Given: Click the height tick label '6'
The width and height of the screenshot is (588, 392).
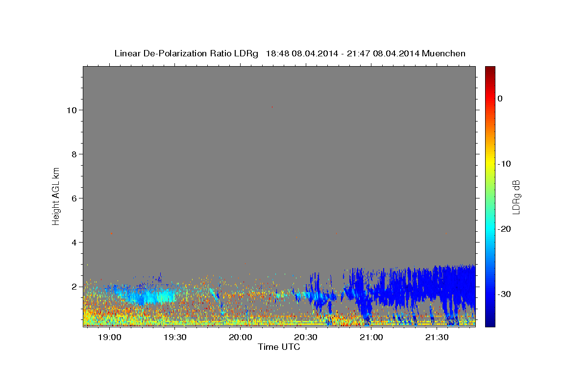Looking at the screenshot, I should [x=74, y=198].
